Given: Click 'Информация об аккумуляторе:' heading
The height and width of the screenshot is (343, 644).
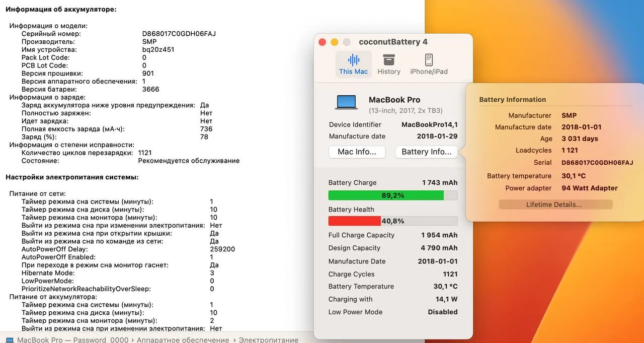Looking at the screenshot, I should (61, 9).
